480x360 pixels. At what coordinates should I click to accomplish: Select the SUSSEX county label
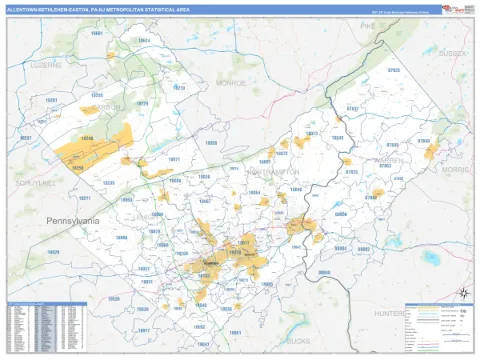point(452,53)
